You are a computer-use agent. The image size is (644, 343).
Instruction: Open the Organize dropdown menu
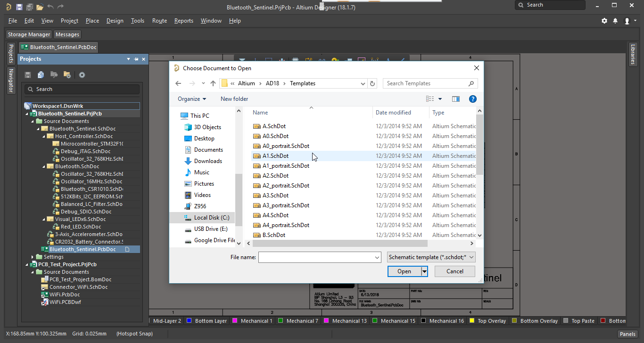(192, 99)
